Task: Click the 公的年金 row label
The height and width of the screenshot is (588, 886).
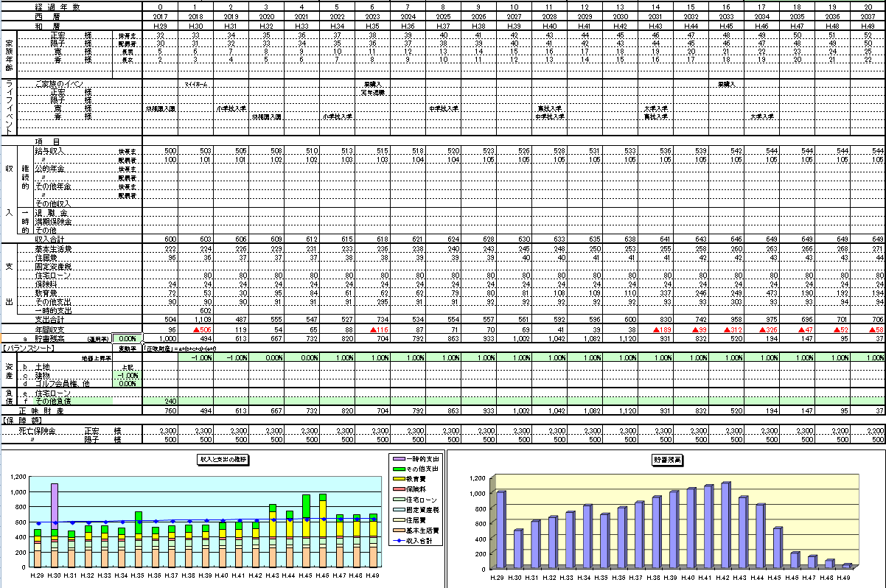Action: coord(52,169)
